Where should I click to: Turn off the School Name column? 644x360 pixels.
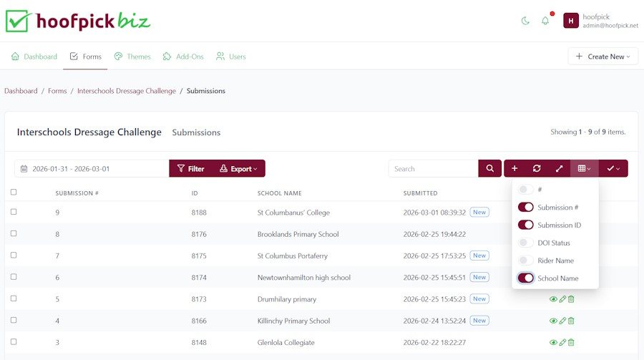tap(526, 278)
